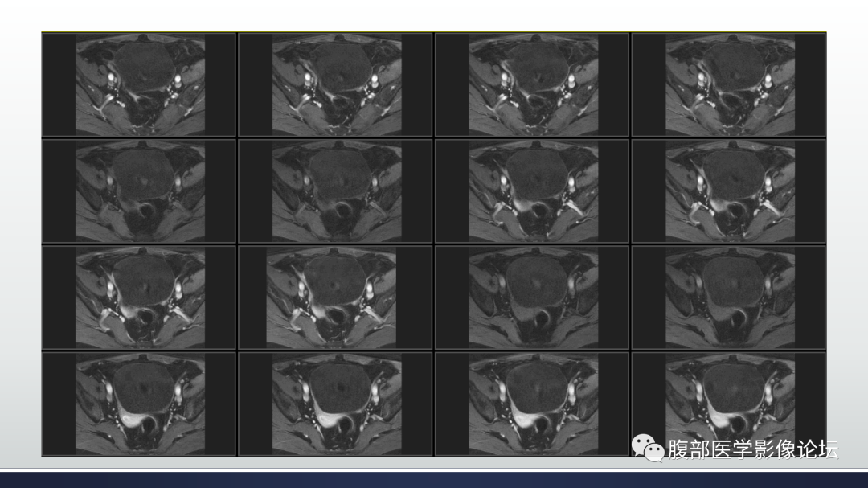This screenshot has height=488, width=868.
Task: View MRI scan in bottom row, second column
Action: (x=335, y=404)
